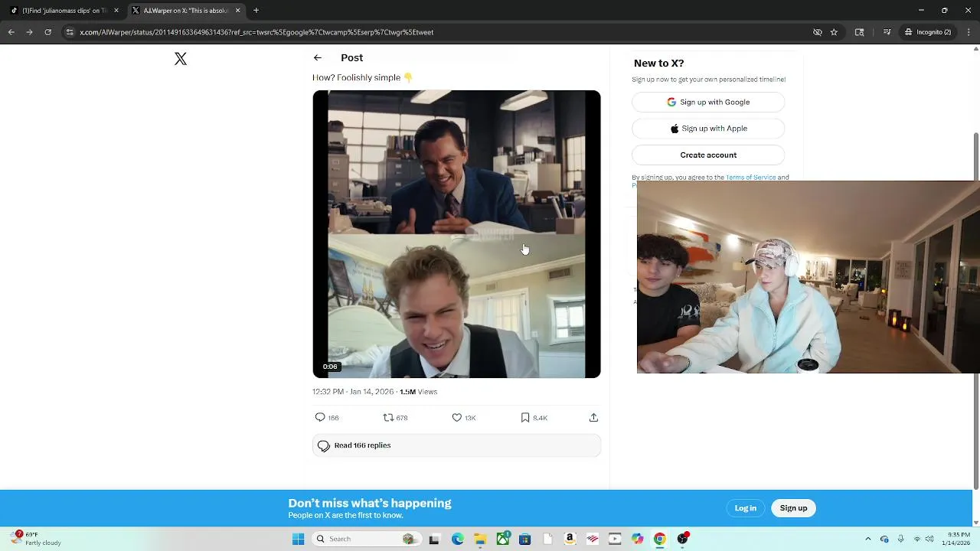
Task: Close the juliannomass clips tab
Action: (x=116, y=11)
